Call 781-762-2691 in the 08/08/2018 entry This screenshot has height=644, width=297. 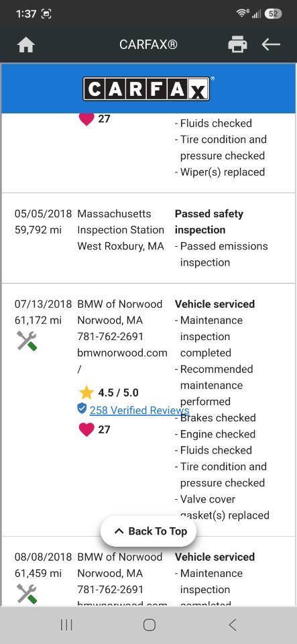point(111,590)
